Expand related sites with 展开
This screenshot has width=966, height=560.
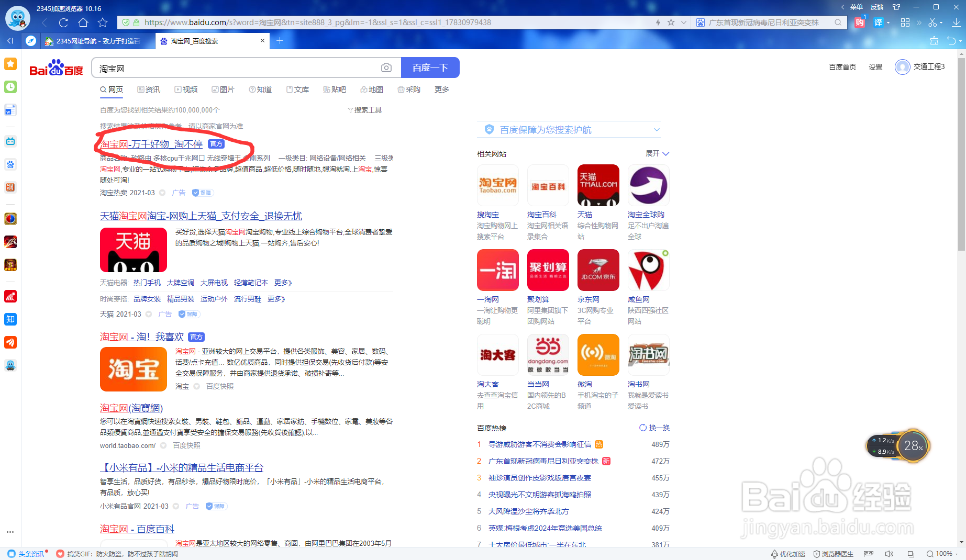tap(658, 153)
